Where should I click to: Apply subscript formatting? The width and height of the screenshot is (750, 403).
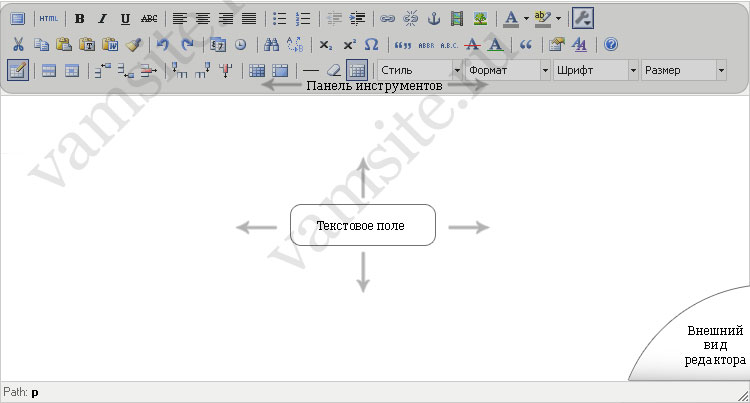tap(326, 44)
